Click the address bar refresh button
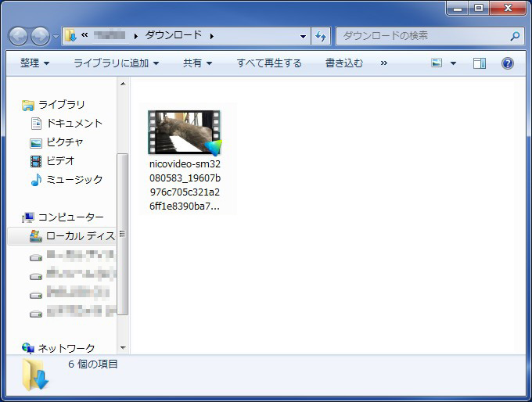532x402 pixels. [x=321, y=36]
